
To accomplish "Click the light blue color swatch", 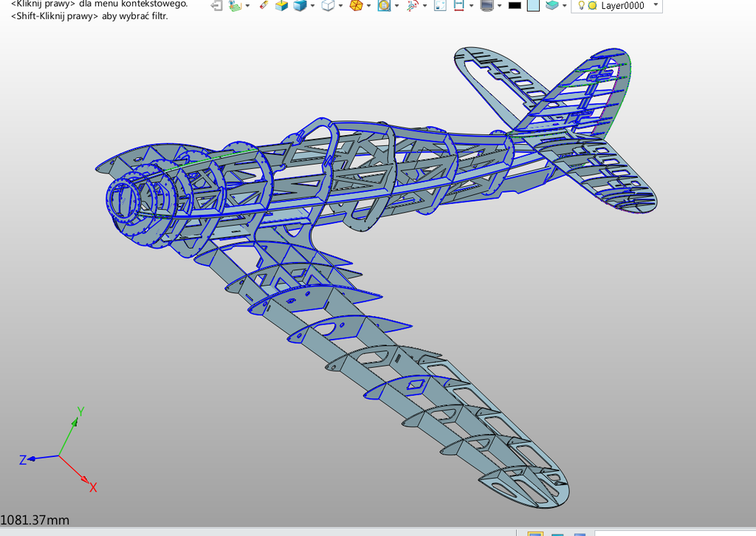I will click(x=533, y=6).
